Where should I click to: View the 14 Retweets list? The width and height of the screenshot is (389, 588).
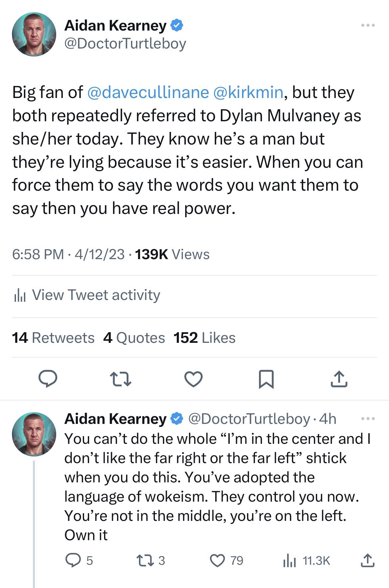click(53, 338)
